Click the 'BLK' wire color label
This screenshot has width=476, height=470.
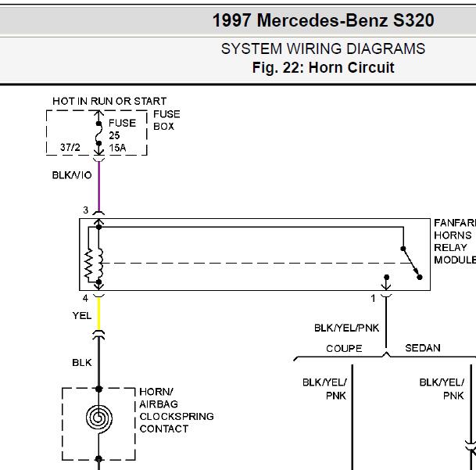(x=81, y=362)
